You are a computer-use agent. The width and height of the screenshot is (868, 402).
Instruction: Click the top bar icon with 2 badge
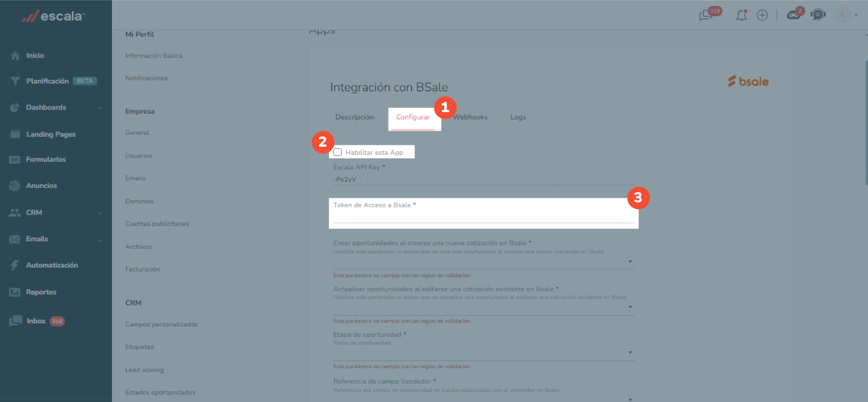click(793, 15)
